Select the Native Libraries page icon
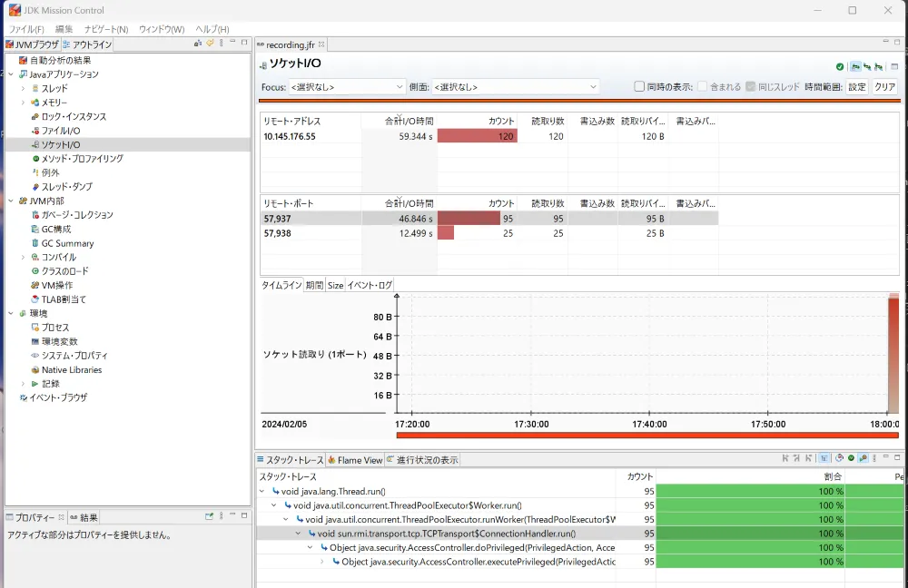The image size is (908, 588). pyautogui.click(x=35, y=370)
